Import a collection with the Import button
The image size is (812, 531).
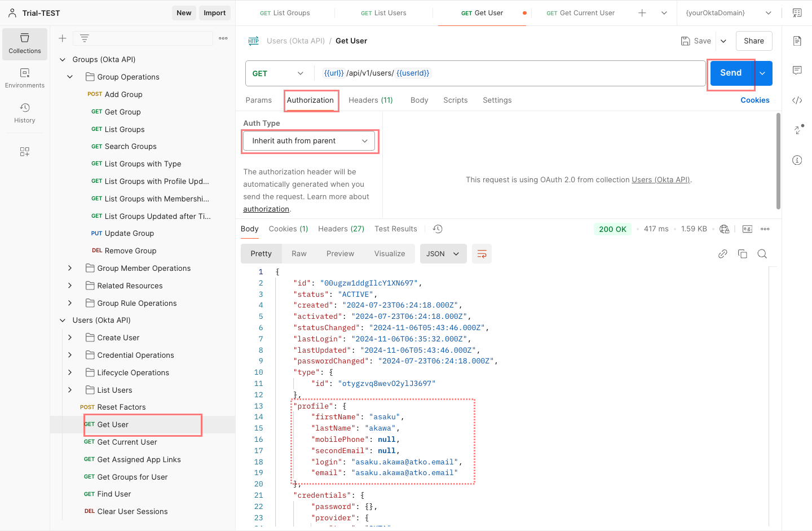point(214,12)
